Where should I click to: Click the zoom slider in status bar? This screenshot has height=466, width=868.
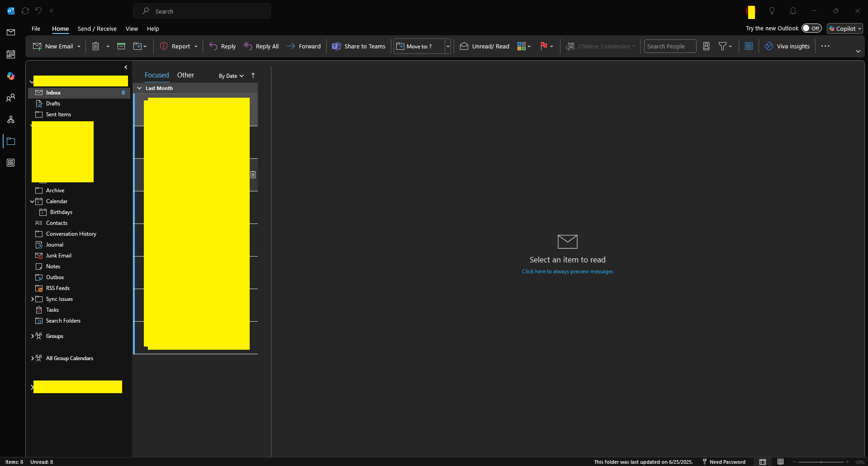pos(821,462)
